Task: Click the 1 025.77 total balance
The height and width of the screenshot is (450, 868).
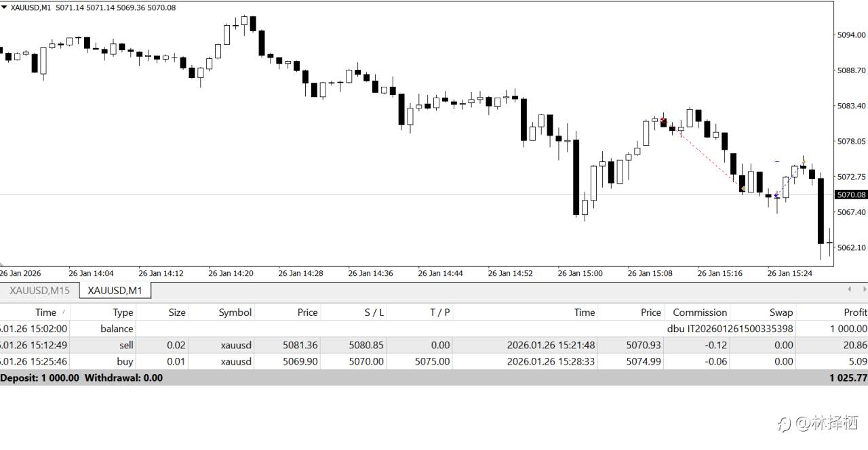Action: [x=848, y=377]
